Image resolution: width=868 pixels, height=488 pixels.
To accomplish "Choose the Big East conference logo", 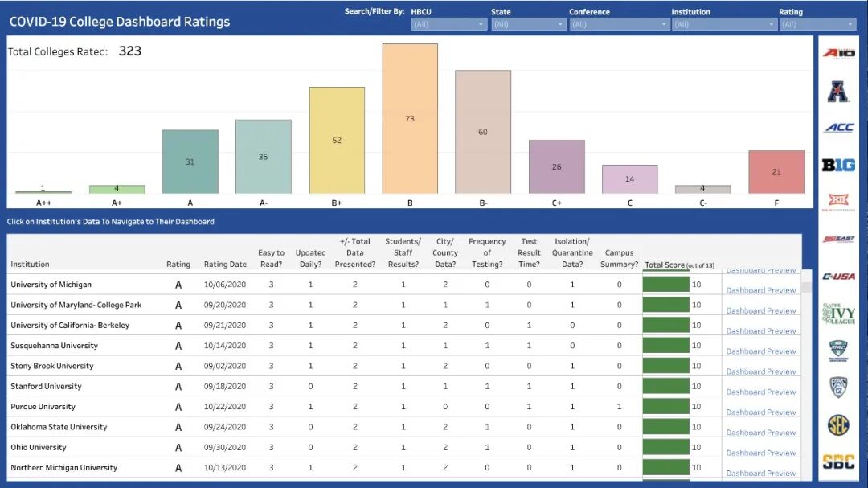I will [x=838, y=240].
